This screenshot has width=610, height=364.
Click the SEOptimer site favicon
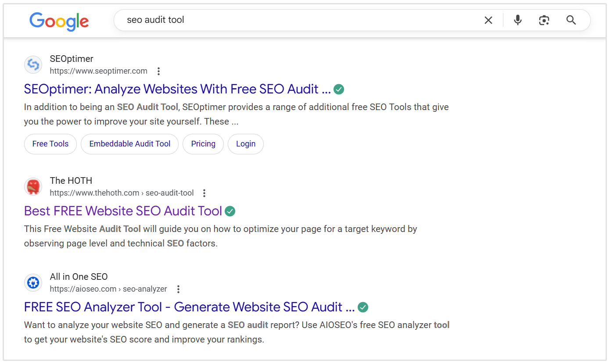pyautogui.click(x=33, y=64)
